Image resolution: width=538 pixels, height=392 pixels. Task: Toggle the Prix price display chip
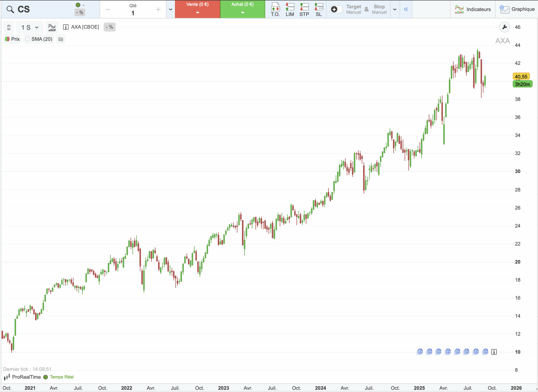click(12, 39)
